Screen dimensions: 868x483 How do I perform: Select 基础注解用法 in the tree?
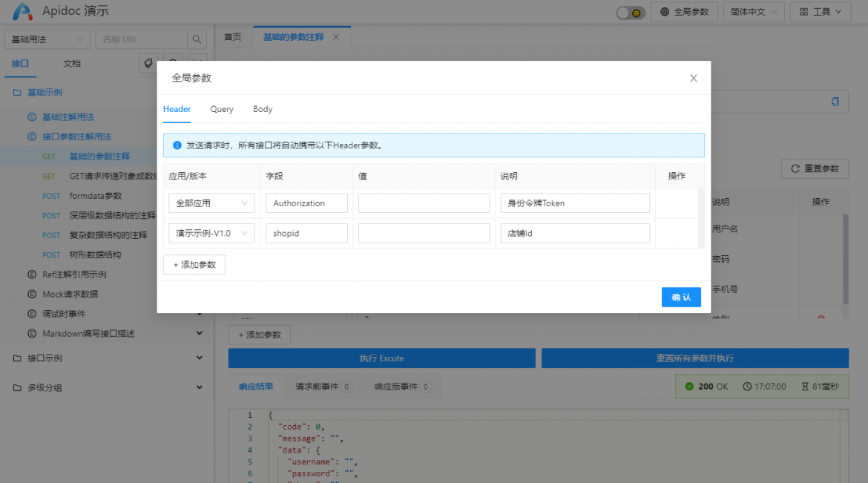[68, 117]
